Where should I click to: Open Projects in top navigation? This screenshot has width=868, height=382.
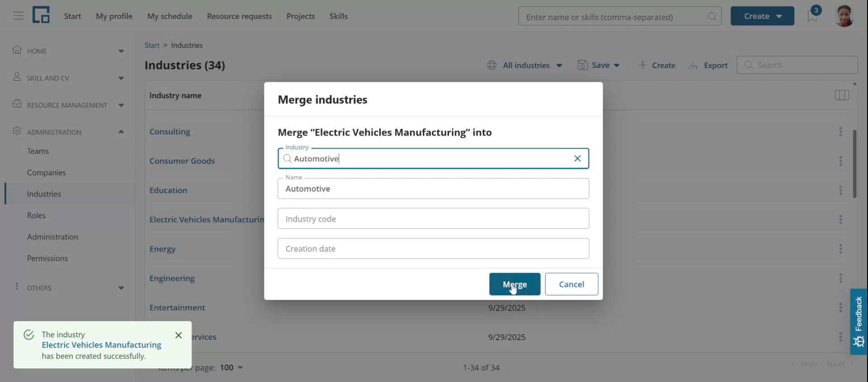[301, 16]
